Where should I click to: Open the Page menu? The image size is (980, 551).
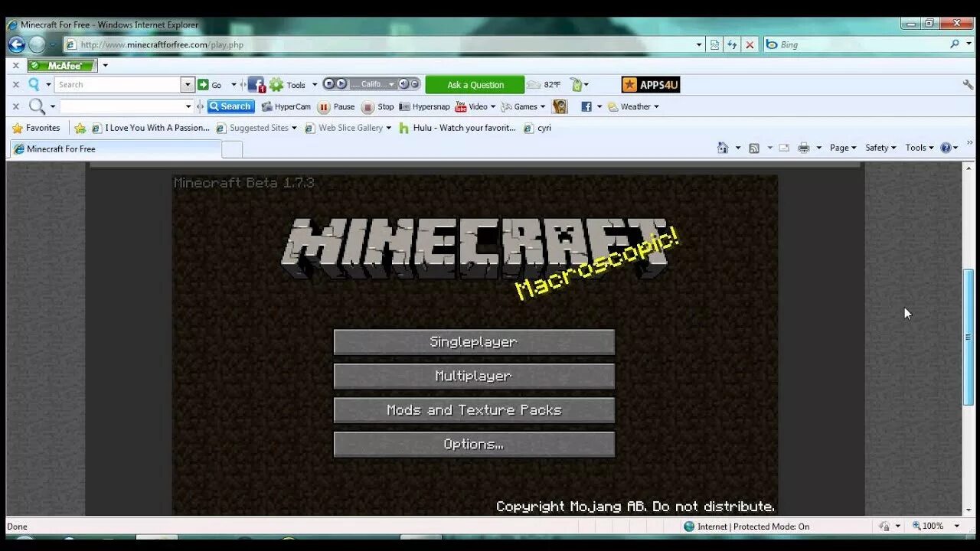843,148
